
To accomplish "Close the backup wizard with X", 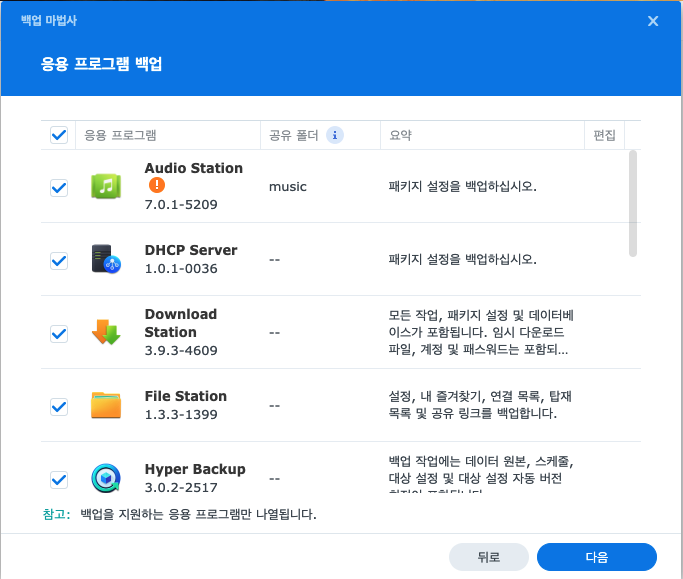I will coord(653,21).
